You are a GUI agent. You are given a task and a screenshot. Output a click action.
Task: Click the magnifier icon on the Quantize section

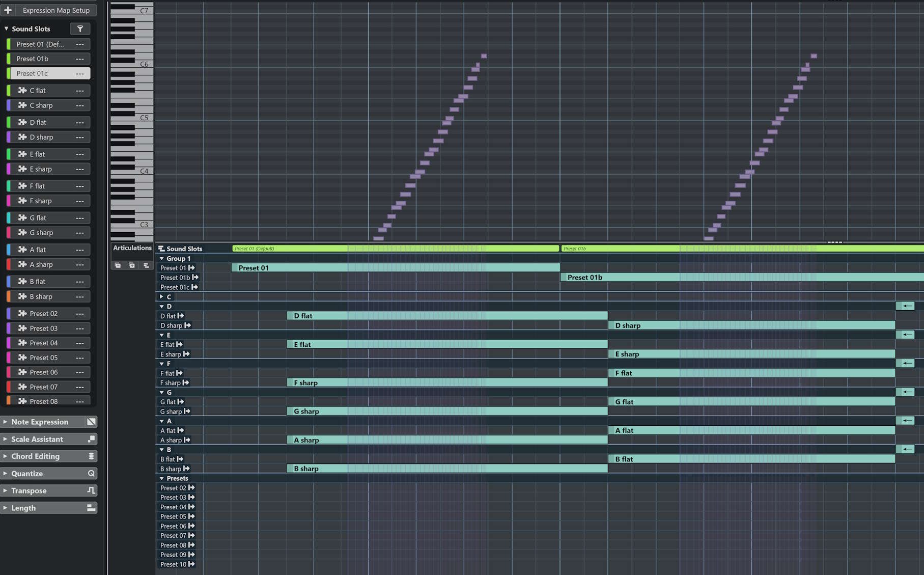(x=91, y=473)
